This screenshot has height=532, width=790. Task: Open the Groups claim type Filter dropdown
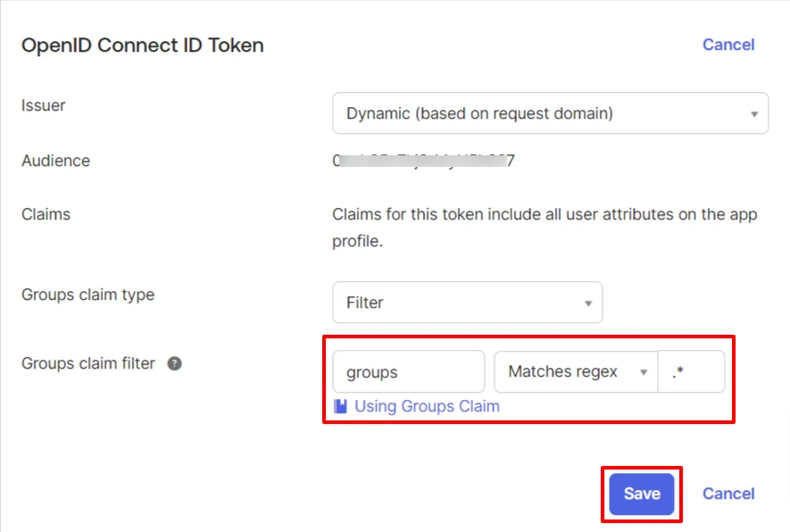coord(467,302)
